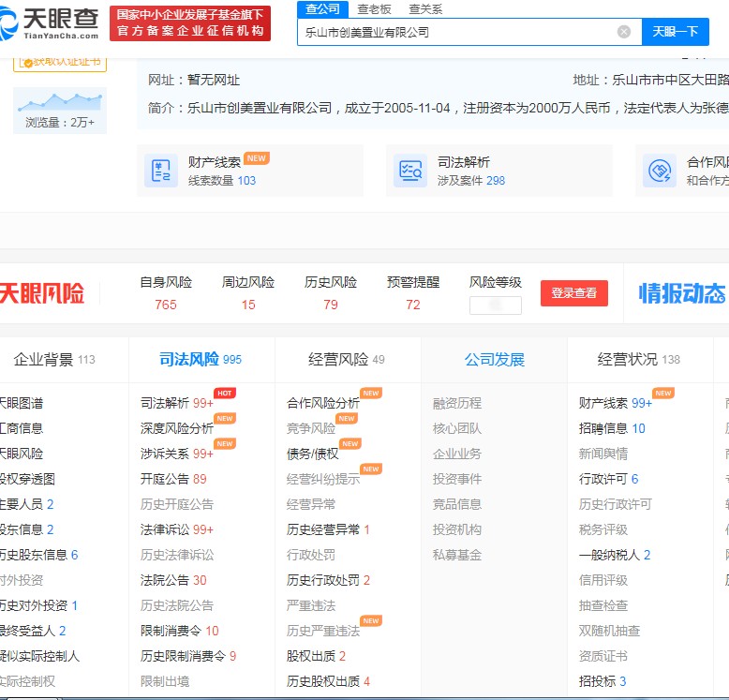Screen dimensions: 729x700
Task: Select the 司法风险 category tab
Action: [x=201, y=360]
